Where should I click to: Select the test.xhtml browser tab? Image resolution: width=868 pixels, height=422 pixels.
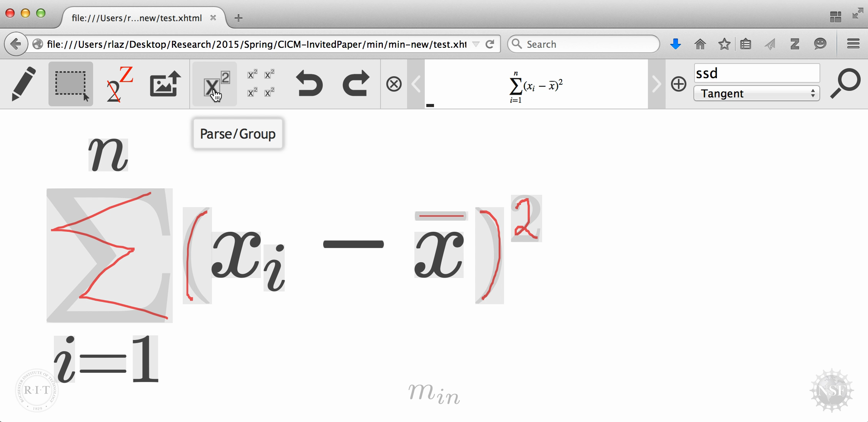[137, 18]
